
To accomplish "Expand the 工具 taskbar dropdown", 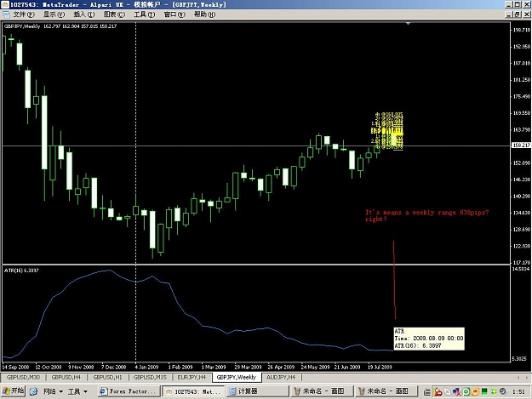I will pyautogui.click(x=77, y=391).
